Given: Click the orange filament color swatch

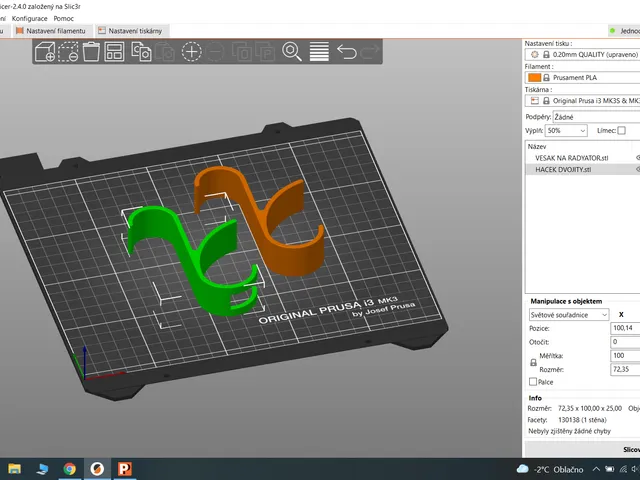Looking at the screenshot, I should pyautogui.click(x=534, y=78).
